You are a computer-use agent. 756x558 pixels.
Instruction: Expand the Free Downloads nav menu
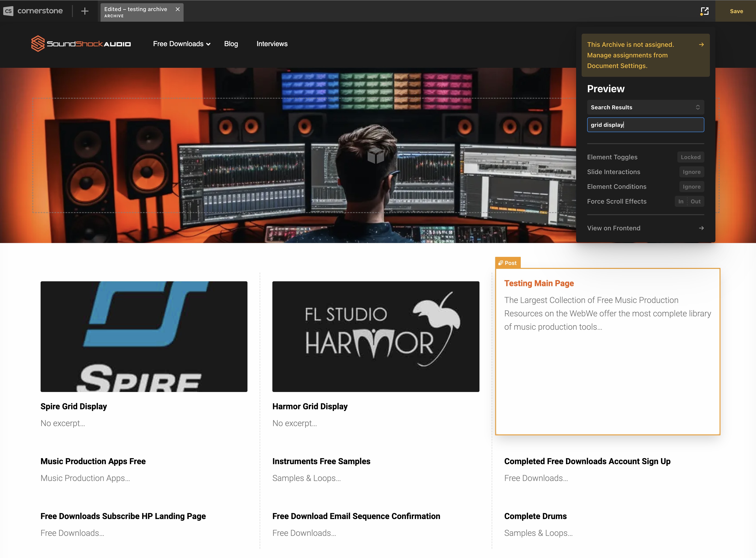pyautogui.click(x=182, y=44)
